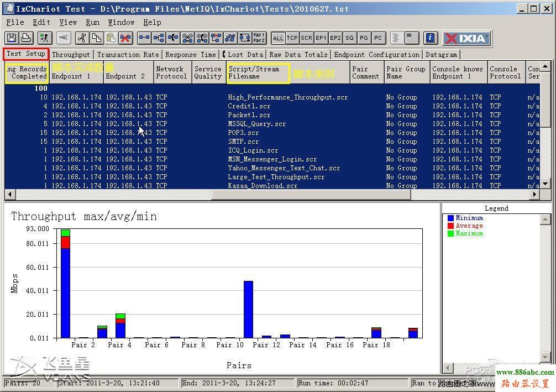Image resolution: width=556 pixels, height=392 pixels.
Task: Open the Run menu
Action: pyautogui.click(x=92, y=22)
